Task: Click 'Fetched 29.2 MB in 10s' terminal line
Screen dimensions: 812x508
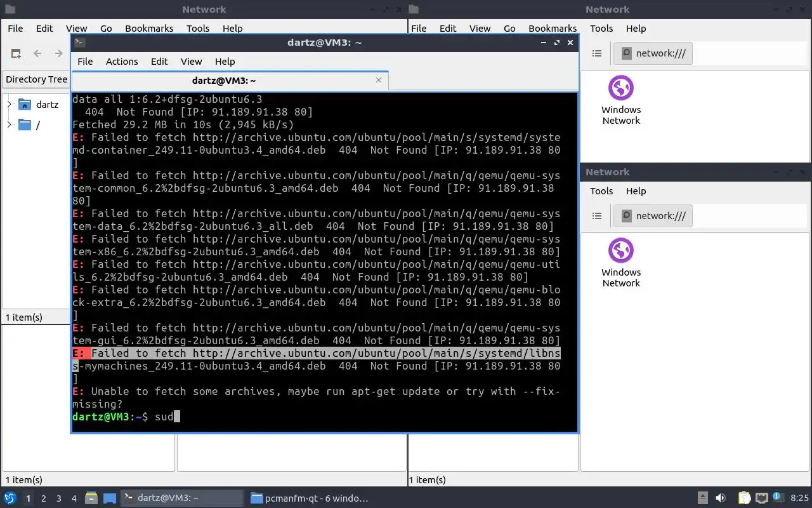Action: tap(183, 124)
